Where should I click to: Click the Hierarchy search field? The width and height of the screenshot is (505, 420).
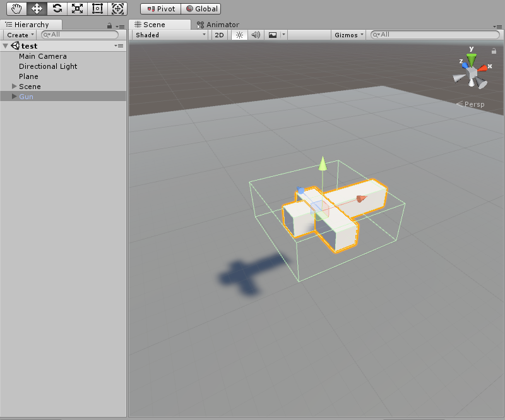(80, 35)
